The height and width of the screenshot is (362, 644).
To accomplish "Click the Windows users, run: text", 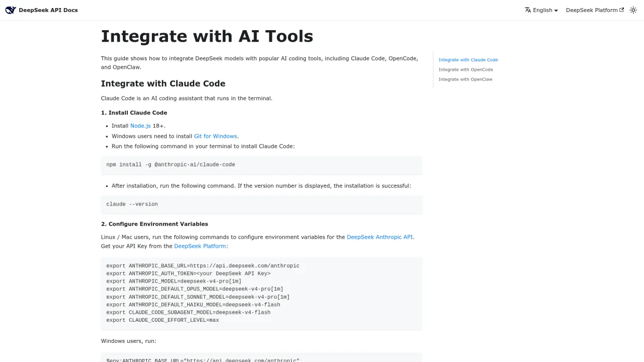I will 129,341.
